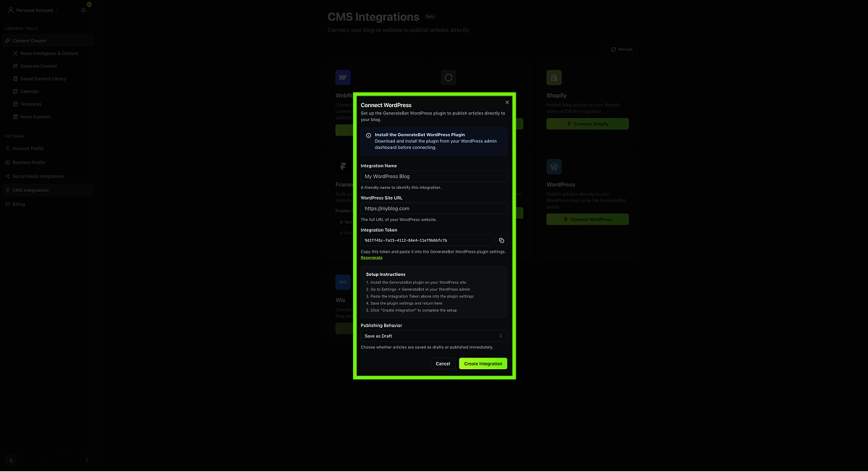Click Connect Shopify button

[587, 124]
